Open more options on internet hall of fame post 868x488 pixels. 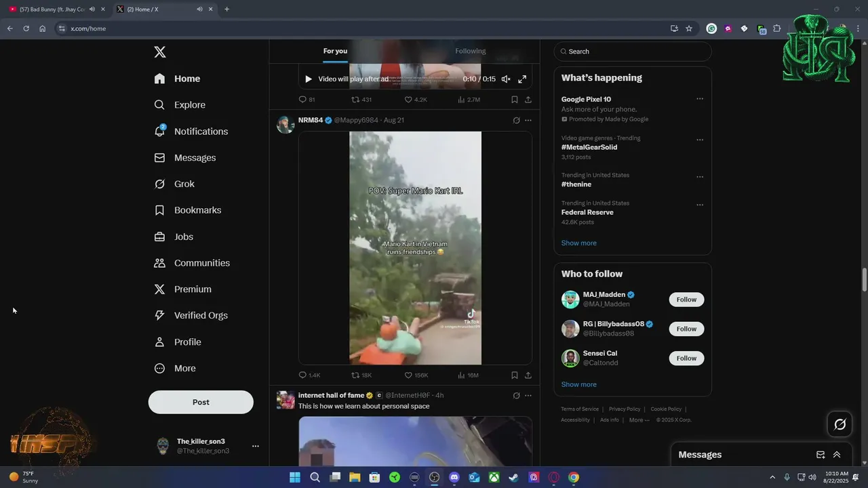(x=528, y=396)
